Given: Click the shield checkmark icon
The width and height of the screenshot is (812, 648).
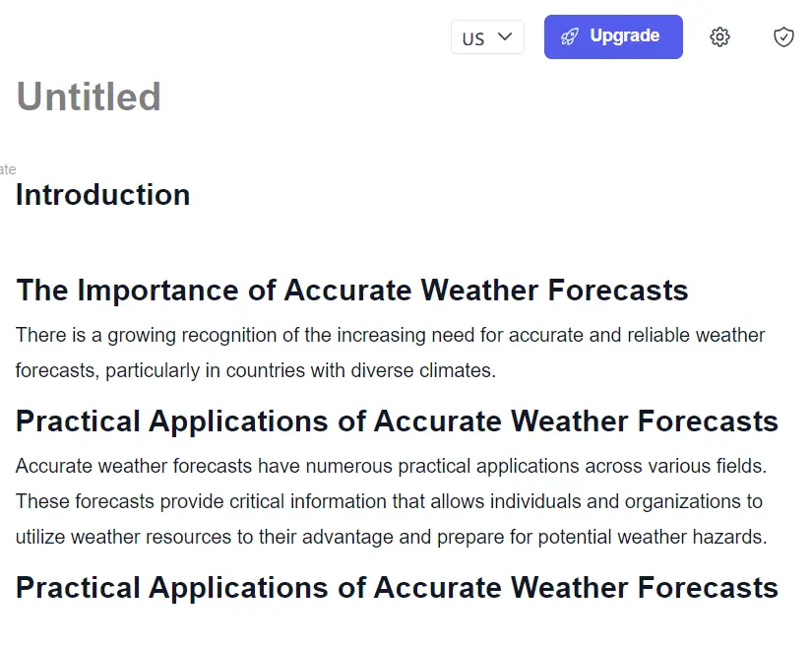Looking at the screenshot, I should (783, 37).
